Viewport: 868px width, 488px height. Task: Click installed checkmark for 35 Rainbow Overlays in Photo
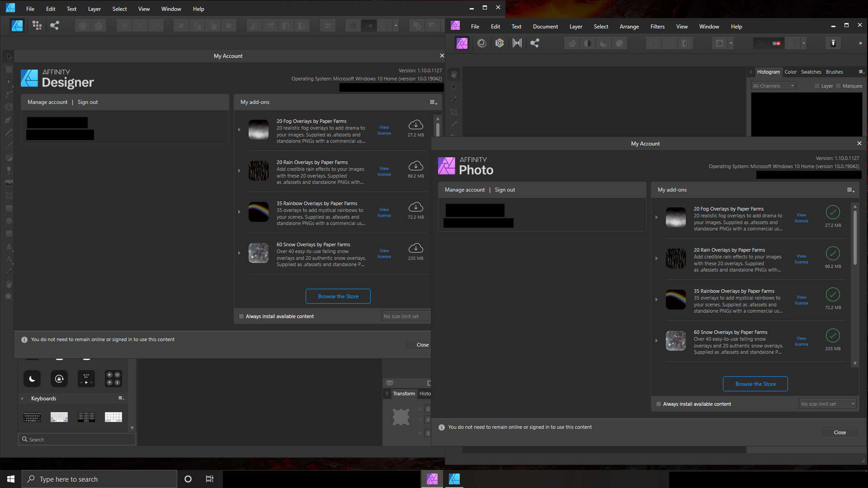pyautogui.click(x=833, y=295)
